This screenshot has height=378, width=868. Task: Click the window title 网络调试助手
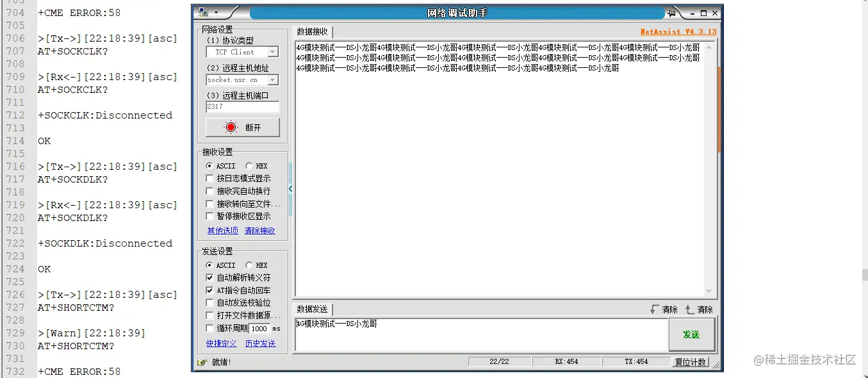click(457, 13)
